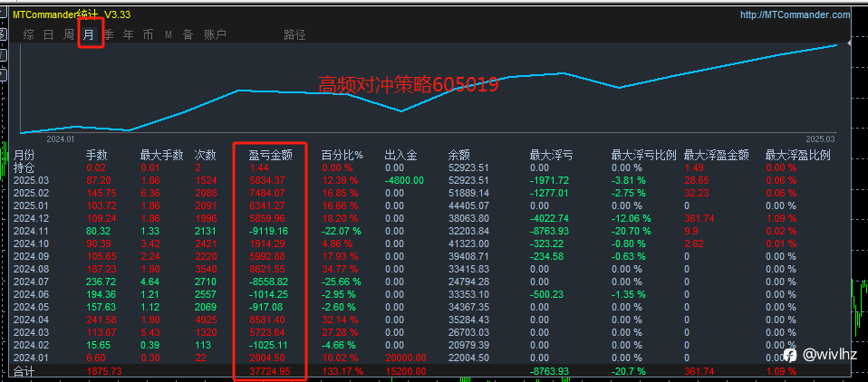The image size is (868, 382).
Task: Click the 最大浮盈金额 column header
Action: 717,156
